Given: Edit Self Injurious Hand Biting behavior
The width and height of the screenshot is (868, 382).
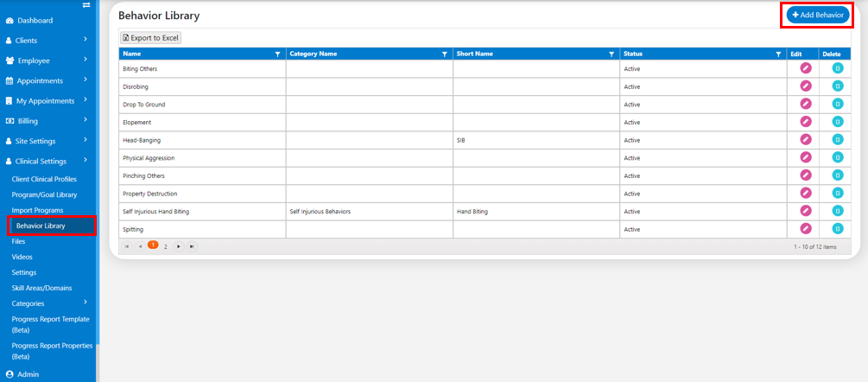Looking at the screenshot, I should pos(806,211).
